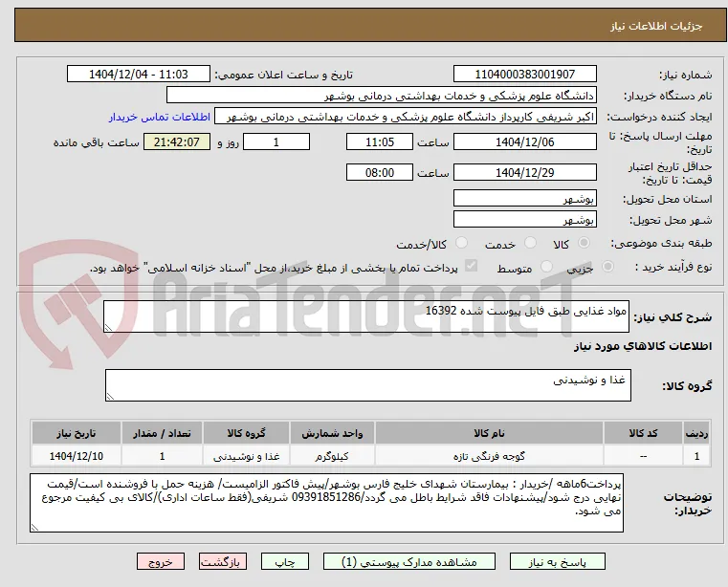Click the price validity date 1404/12/29 field

click(x=525, y=173)
